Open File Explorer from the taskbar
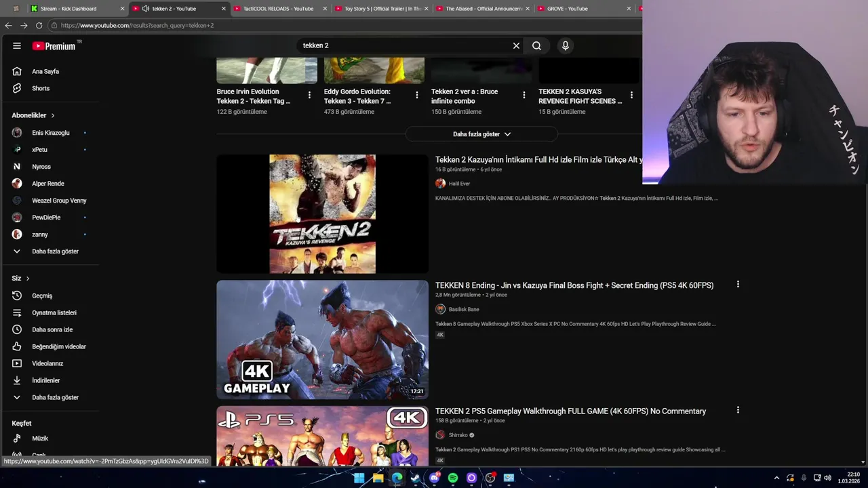The height and width of the screenshot is (488, 868). point(378,478)
